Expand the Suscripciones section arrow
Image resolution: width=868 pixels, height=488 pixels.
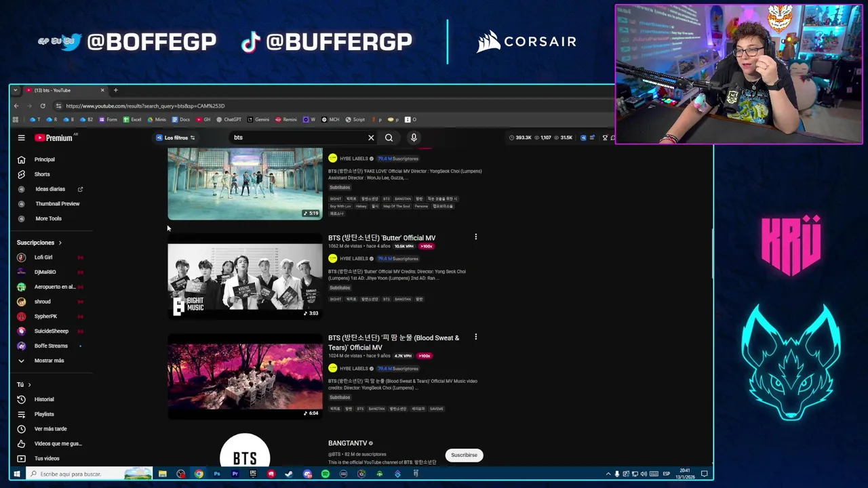pos(60,243)
